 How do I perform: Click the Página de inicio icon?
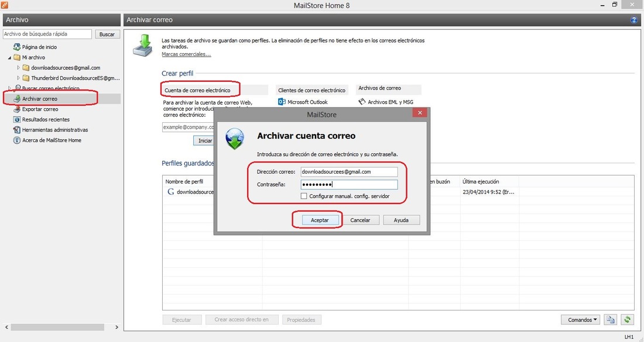[17, 47]
